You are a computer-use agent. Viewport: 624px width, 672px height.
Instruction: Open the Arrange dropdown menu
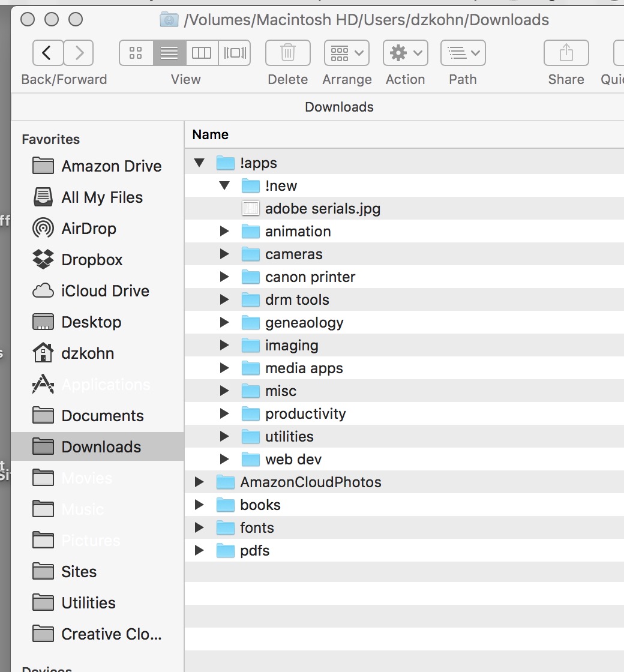(346, 53)
